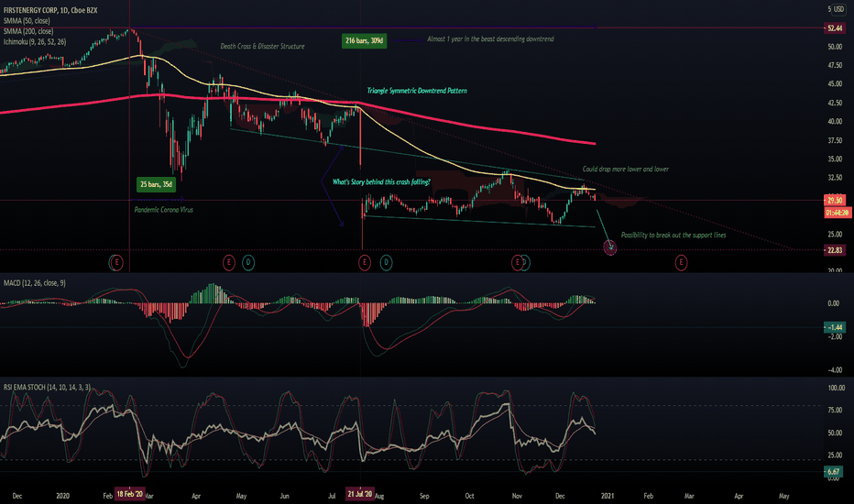Click the Death Cross & Disaster Structure note

tap(262, 47)
